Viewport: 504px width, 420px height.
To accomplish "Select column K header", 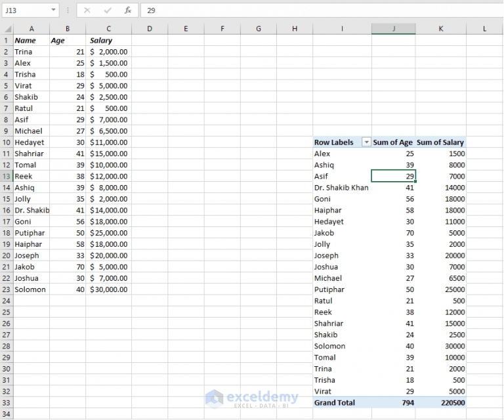I will 441,29.
